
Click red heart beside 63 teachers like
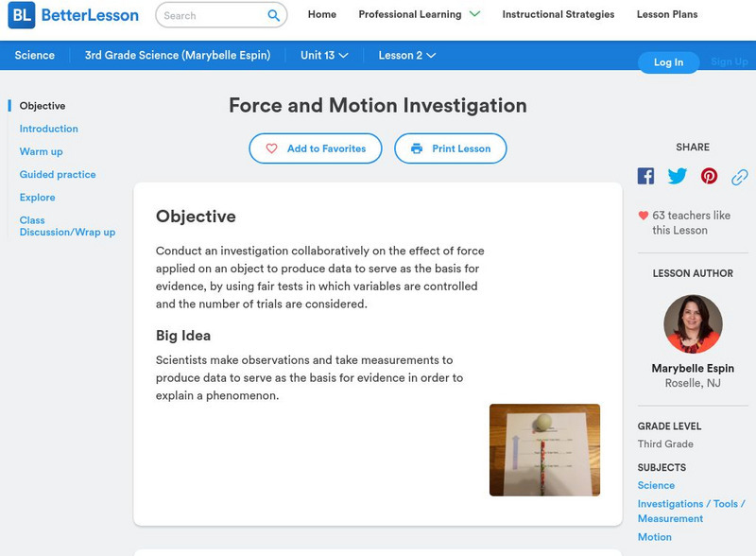pos(644,216)
